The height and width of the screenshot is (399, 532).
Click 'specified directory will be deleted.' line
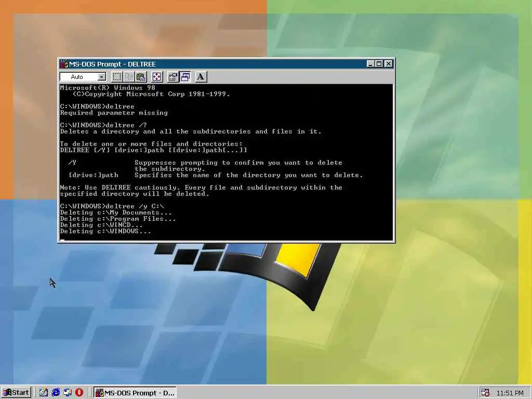click(135, 194)
